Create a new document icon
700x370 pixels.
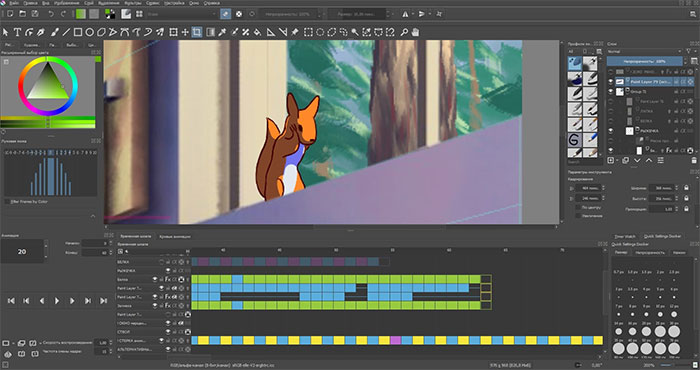[x=10, y=14]
